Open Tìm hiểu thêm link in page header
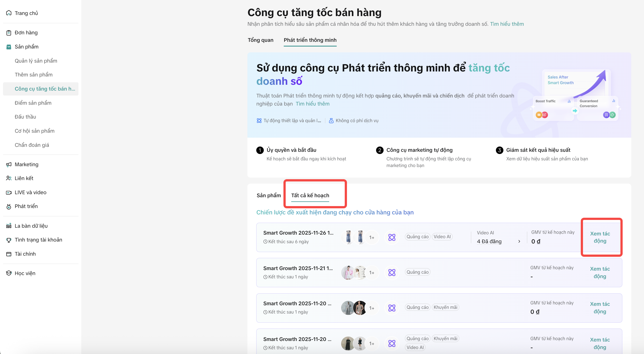This screenshot has height=354, width=644. point(507,24)
